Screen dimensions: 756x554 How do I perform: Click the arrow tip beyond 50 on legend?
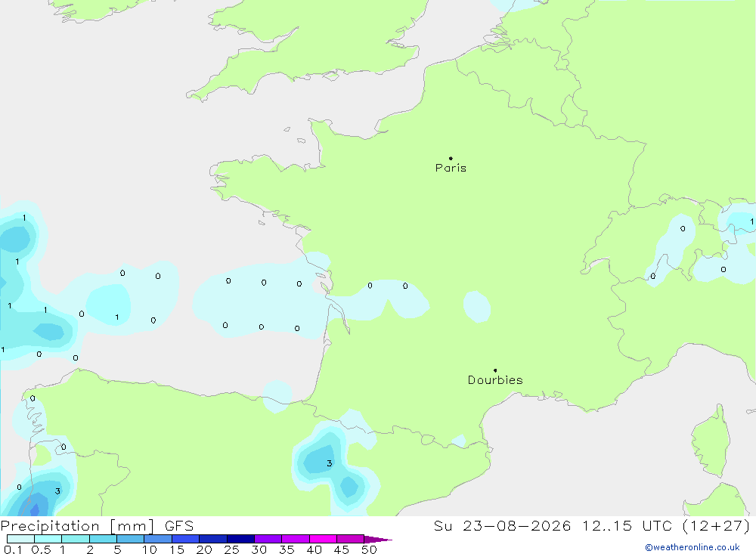coord(378,540)
